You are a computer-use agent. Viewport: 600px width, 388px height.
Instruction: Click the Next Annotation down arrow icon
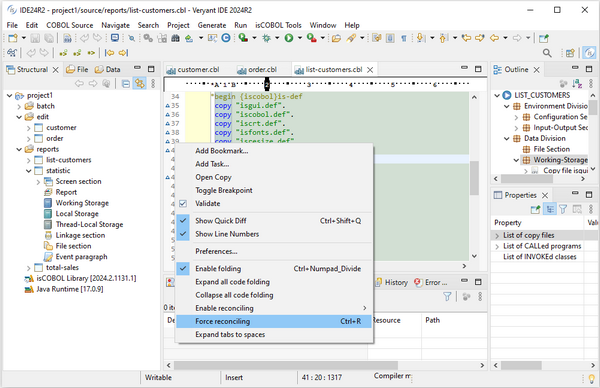click(x=421, y=38)
